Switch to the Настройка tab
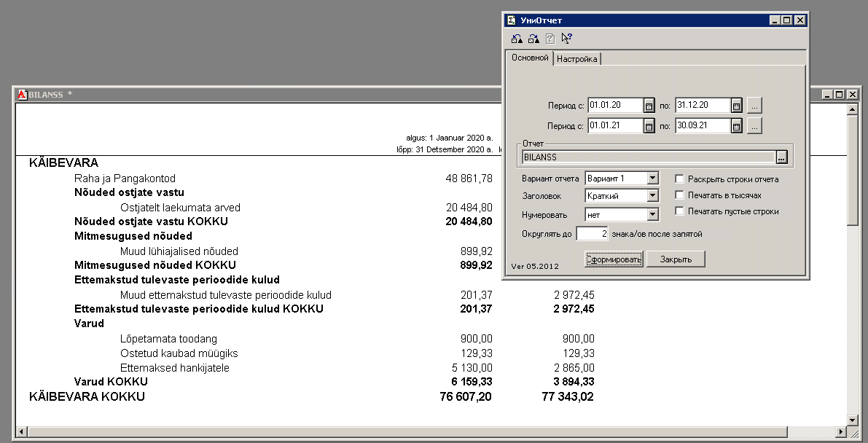 pos(576,59)
